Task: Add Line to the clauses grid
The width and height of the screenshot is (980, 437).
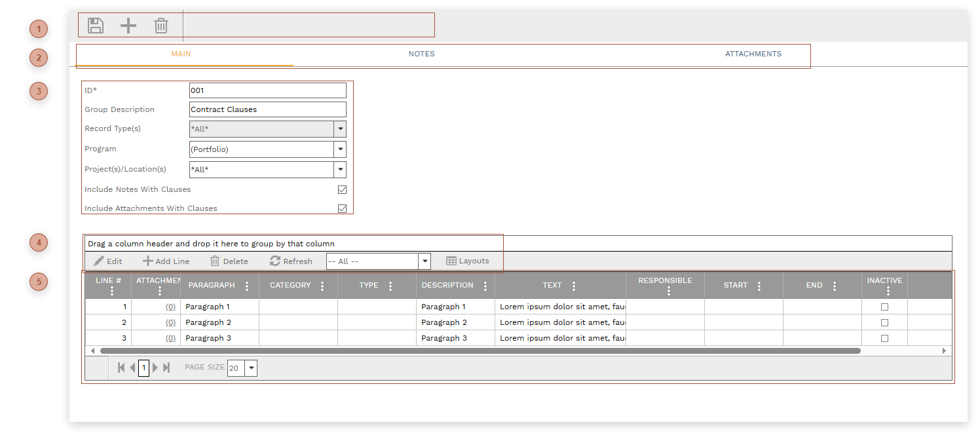Action: tap(166, 261)
